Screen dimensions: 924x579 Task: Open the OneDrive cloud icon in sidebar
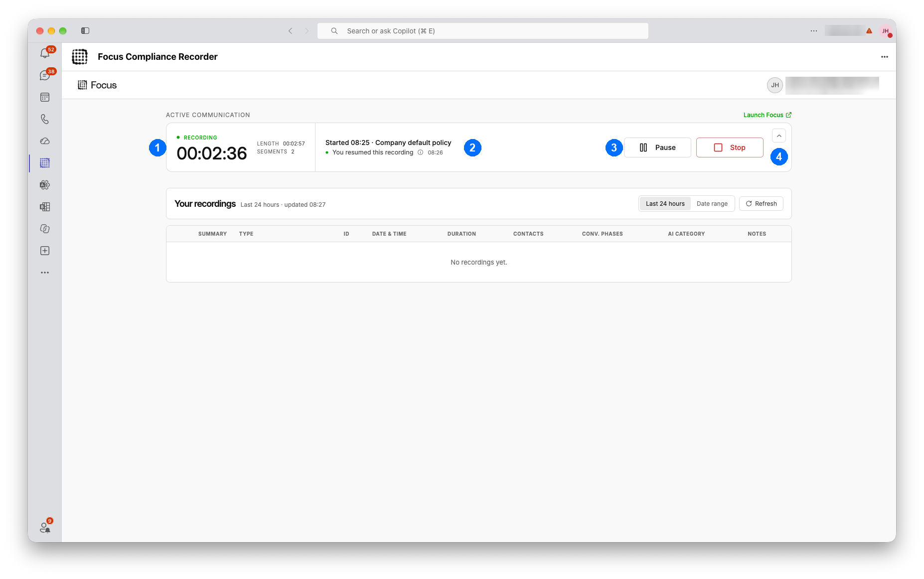pos(45,141)
